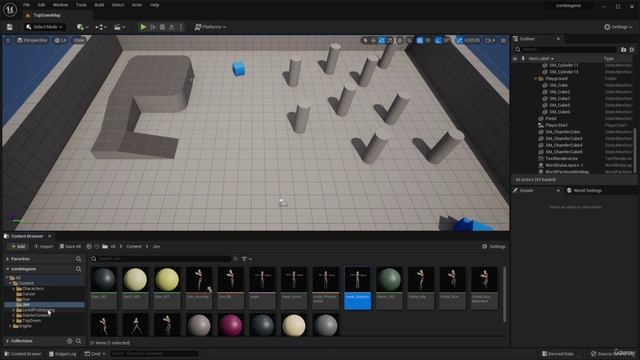Click the Import button in Content Browser
640x360 pixels.
tap(44, 247)
